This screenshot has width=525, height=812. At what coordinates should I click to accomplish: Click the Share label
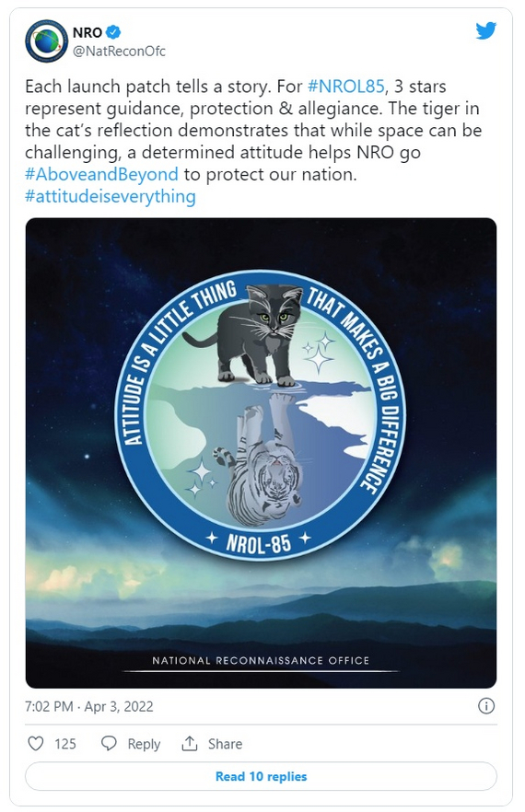click(x=225, y=744)
